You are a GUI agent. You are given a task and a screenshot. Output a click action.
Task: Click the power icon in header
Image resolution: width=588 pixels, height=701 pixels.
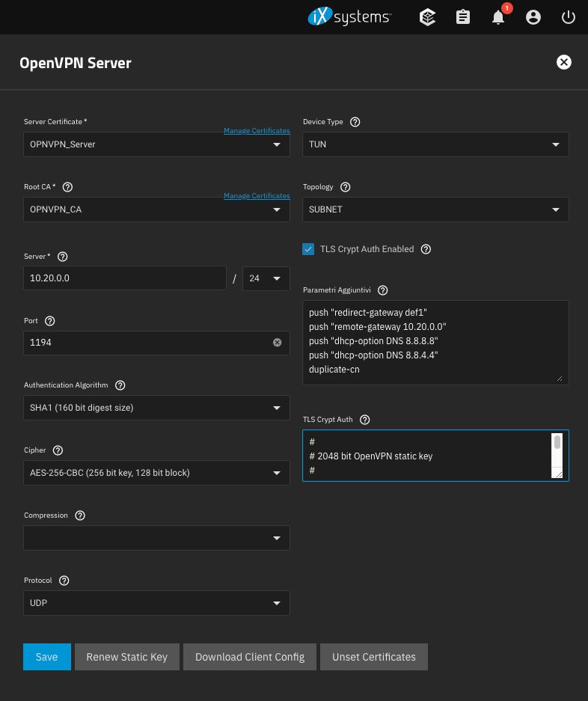569,17
